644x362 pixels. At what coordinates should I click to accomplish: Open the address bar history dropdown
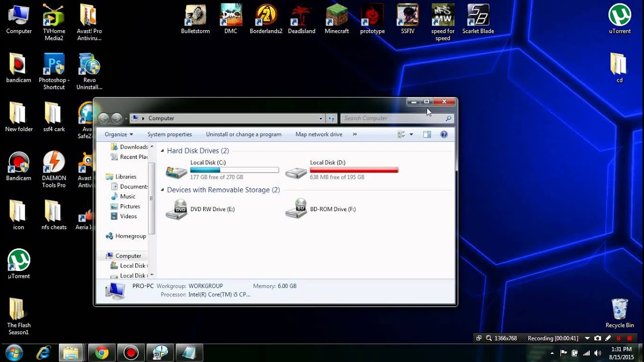pos(321,118)
